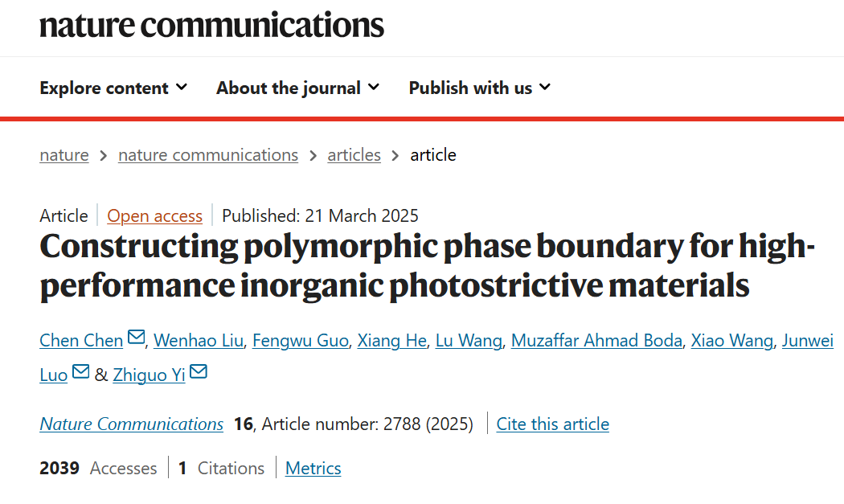The image size is (844, 504).
Task: Go to the nature breadcrumb link
Action: click(x=64, y=155)
